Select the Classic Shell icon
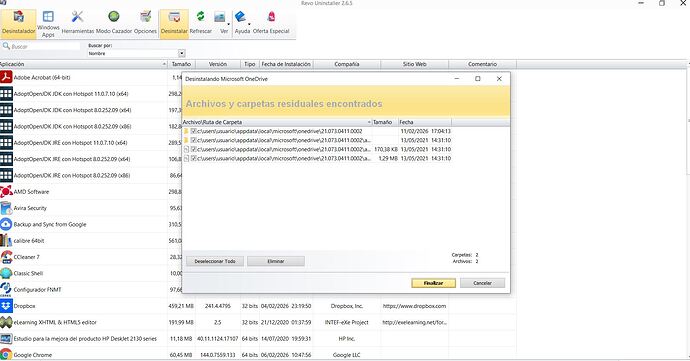The image size is (690, 361). click(6, 273)
